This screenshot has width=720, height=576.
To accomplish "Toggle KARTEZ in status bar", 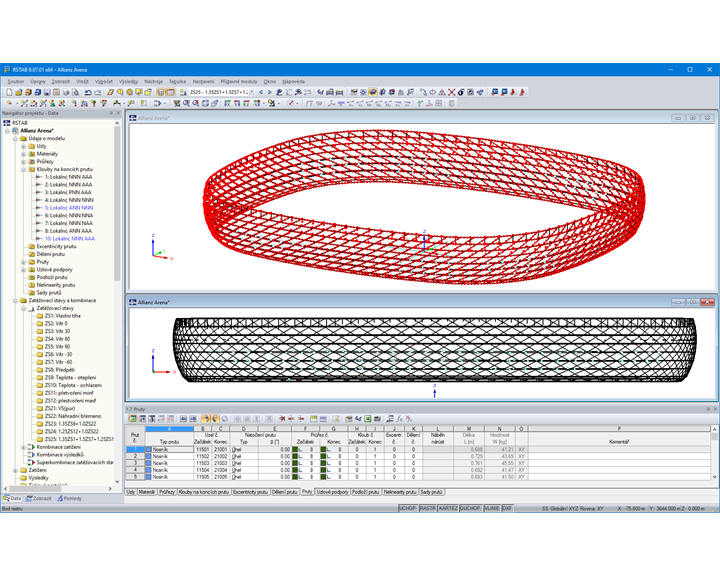I will pyautogui.click(x=448, y=508).
